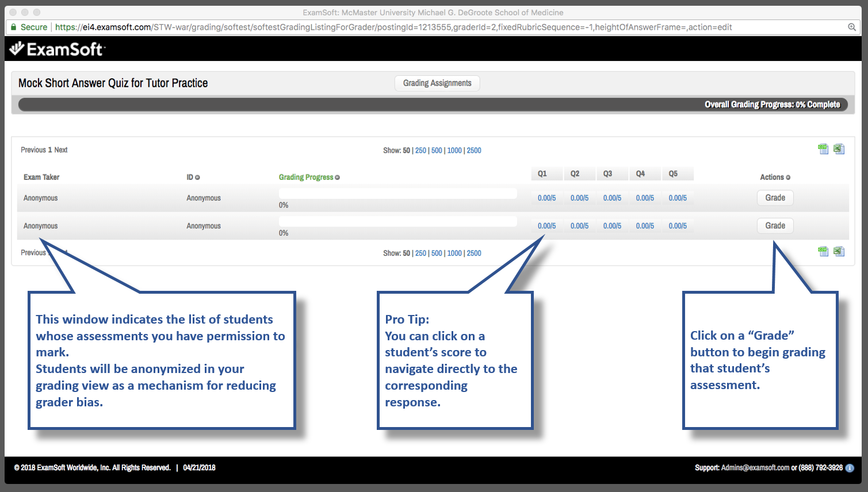This screenshot has height=492, width=868.
Task: Click the magnifier zoom icon in address bar
Action: [x=852, y=27]
